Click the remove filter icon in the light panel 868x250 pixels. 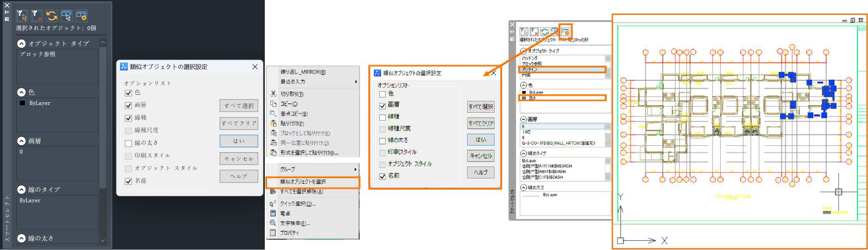(x=535, y=31)
